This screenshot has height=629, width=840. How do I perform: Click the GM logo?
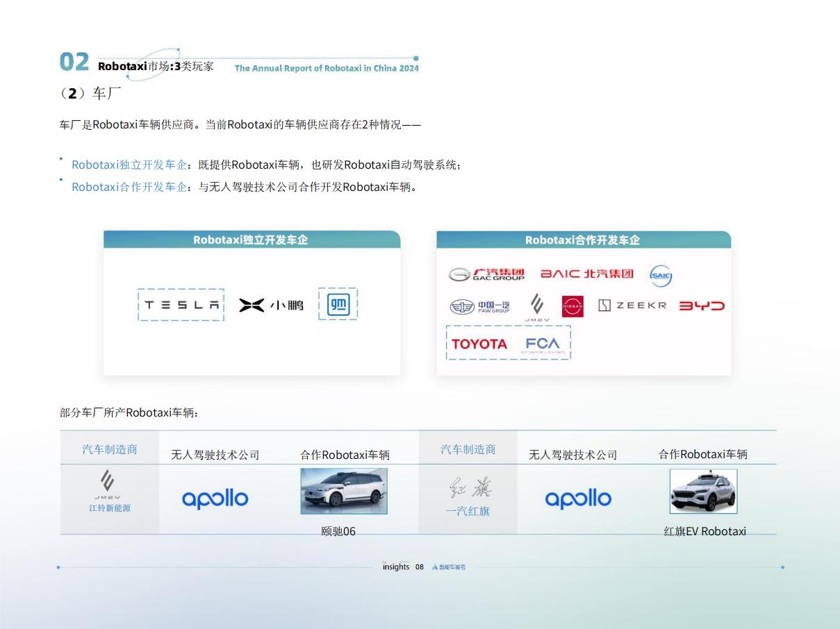pyautogui.click(x=338, y=304)
